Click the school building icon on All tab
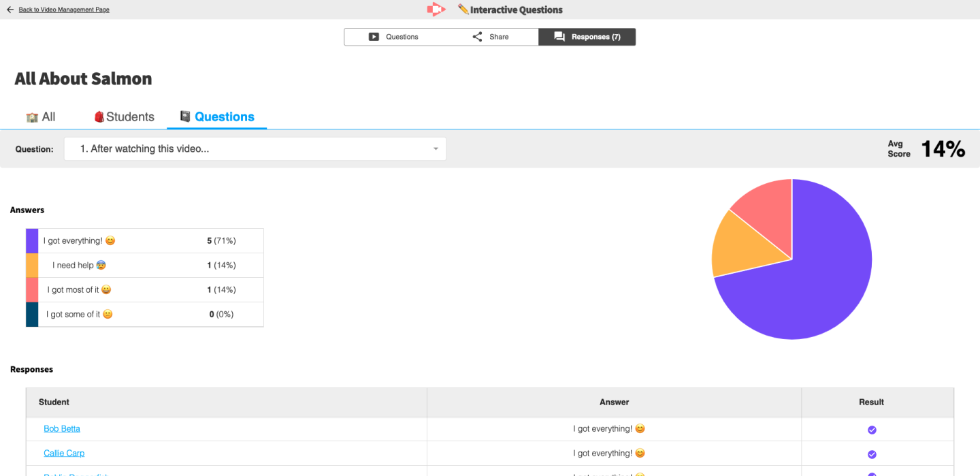The height and width of the screenshot is (476, 980). (x=32, y=117)
